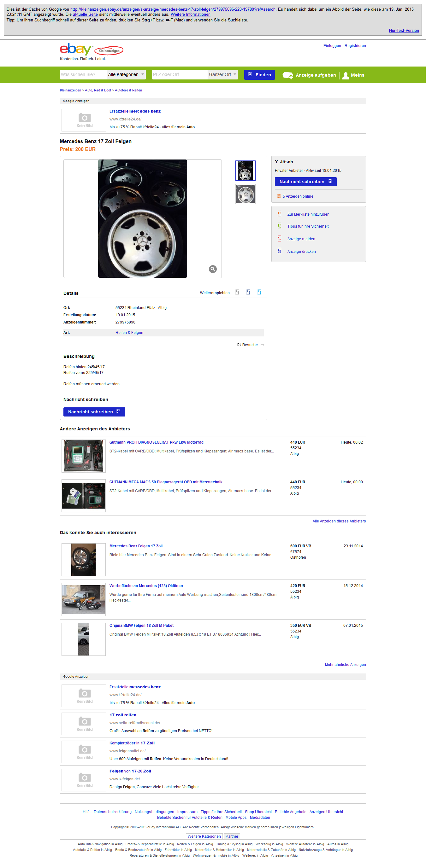Screen dimensions: 426x868
Task: Select first wheel thumbnail image
Action: click(x=245, y=171)
